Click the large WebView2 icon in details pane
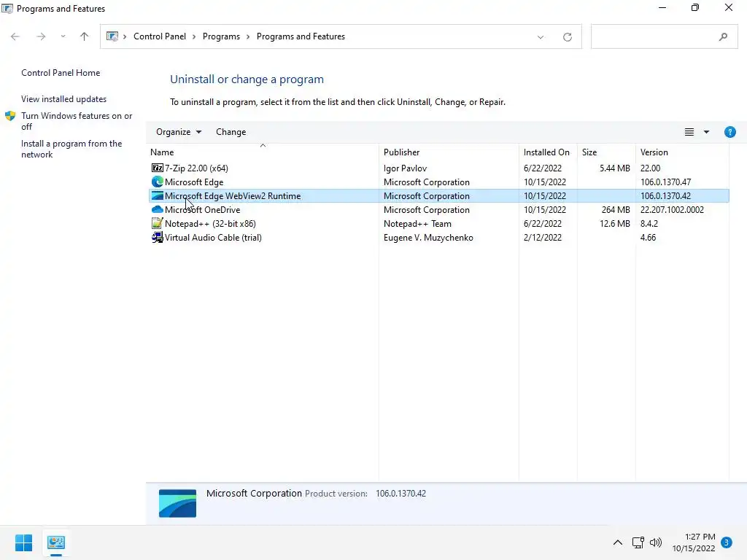This screenshot has height=560, width=747. [x=177, y=503]
